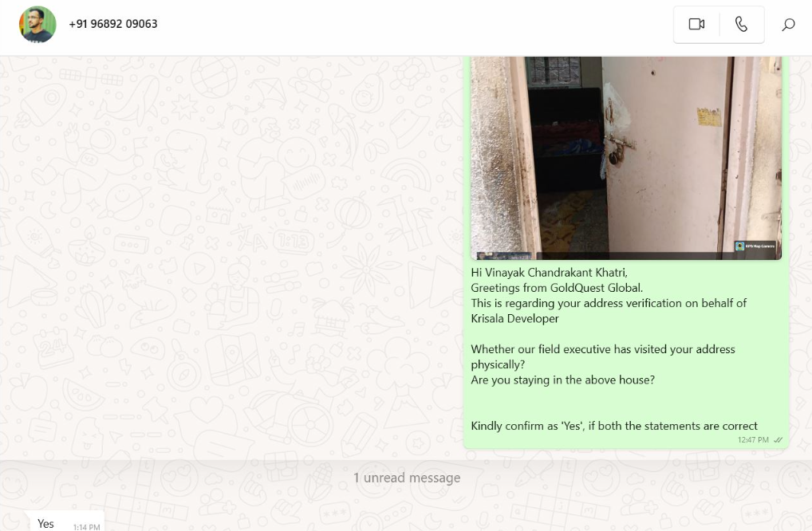Click the location strip at photo bottom-left

(503, 256)
